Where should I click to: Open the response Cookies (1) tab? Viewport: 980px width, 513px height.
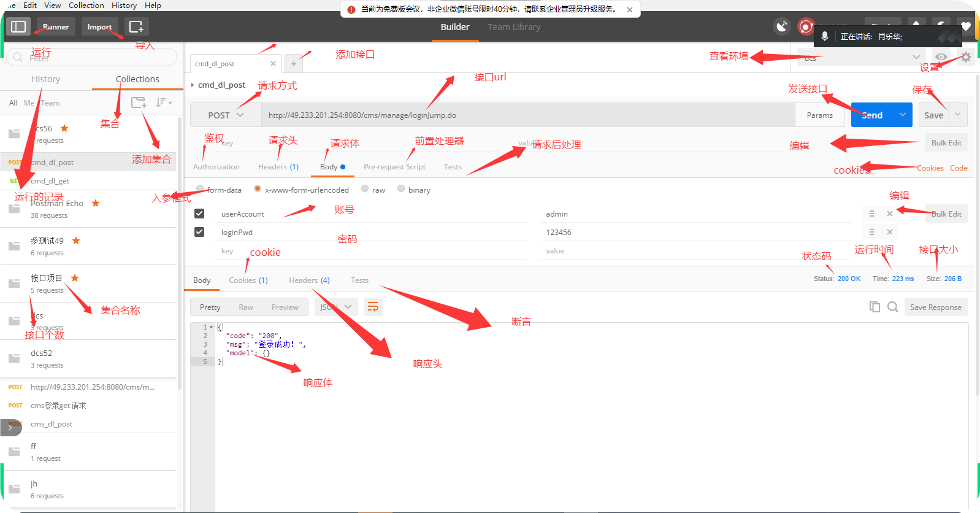[248, 280]
